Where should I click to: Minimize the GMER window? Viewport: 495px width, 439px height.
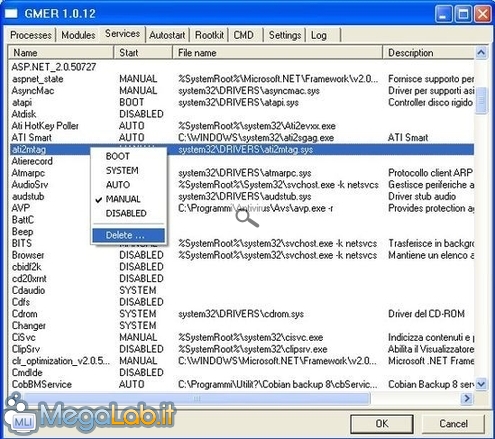point(443,14)
